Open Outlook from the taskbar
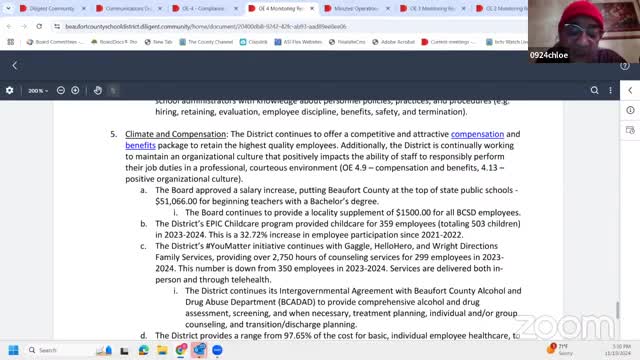640x360 pixels. click(199, 350)
